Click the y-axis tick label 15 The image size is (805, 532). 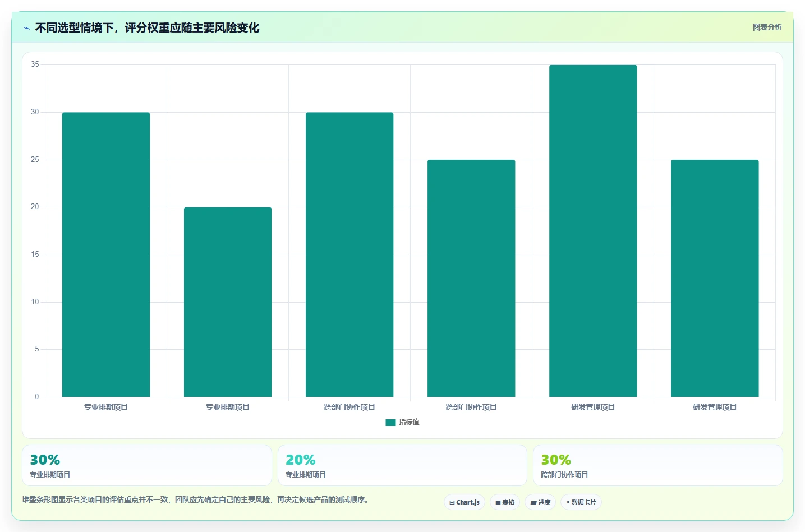click(35, 255)
